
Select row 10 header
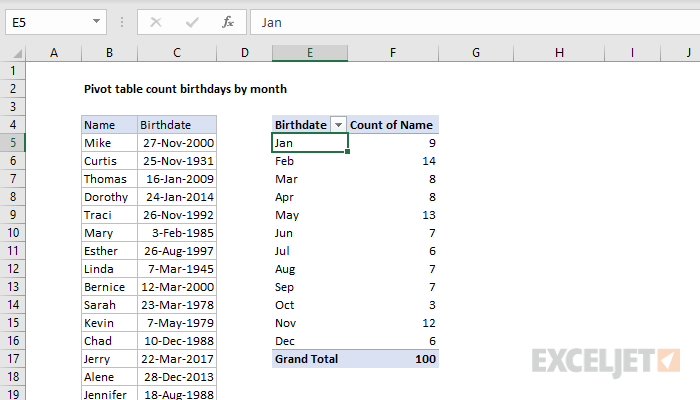tap(13, 233)
